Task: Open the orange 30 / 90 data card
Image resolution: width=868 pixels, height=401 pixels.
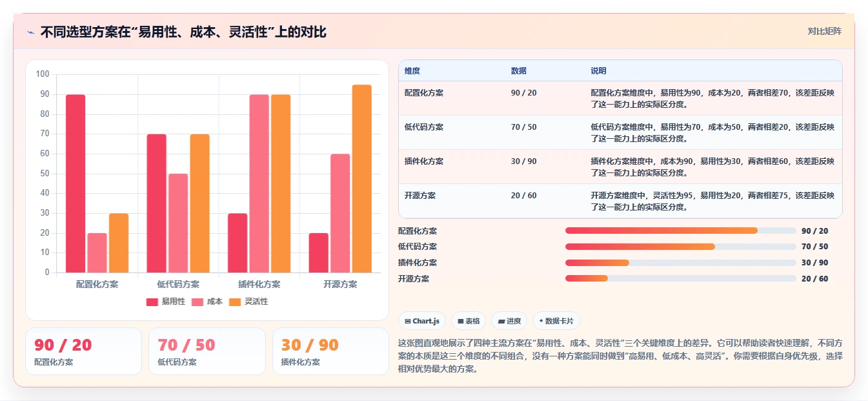Action: tap(330, 351)
